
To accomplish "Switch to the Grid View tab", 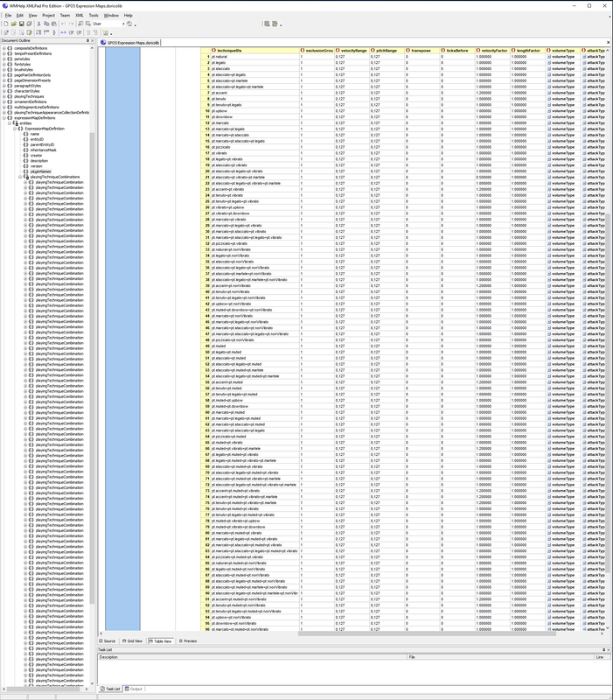I will coord(132,641).
